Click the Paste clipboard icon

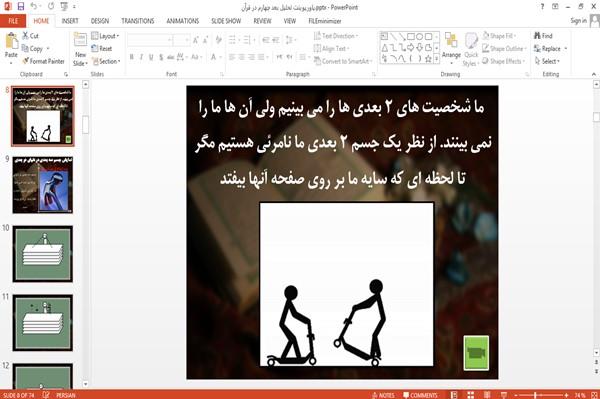11,41
